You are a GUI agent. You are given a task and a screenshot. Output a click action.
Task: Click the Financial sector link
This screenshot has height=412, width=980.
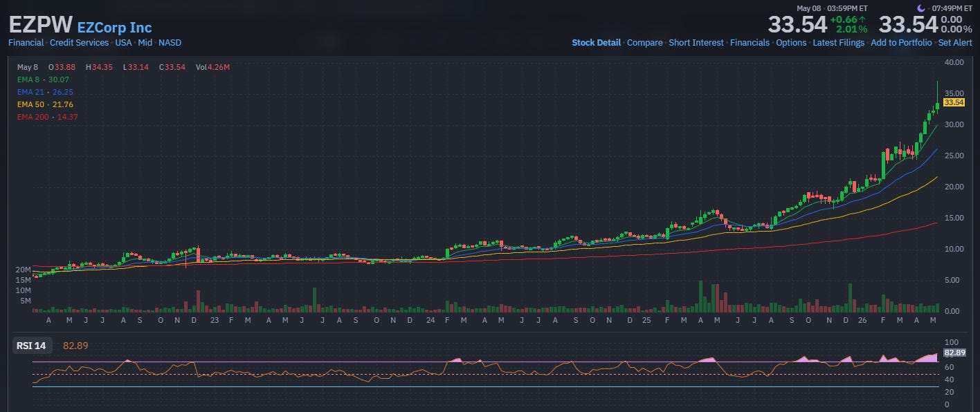26,43
